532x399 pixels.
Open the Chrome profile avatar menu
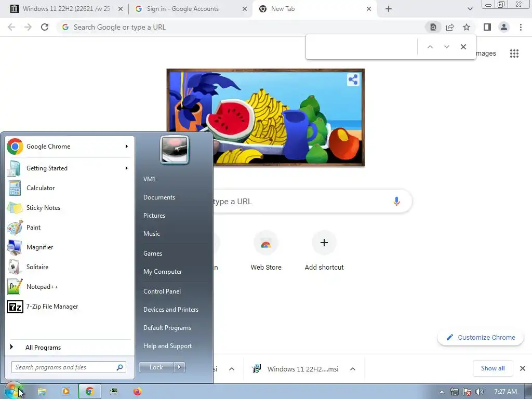[x=504, y=27]
